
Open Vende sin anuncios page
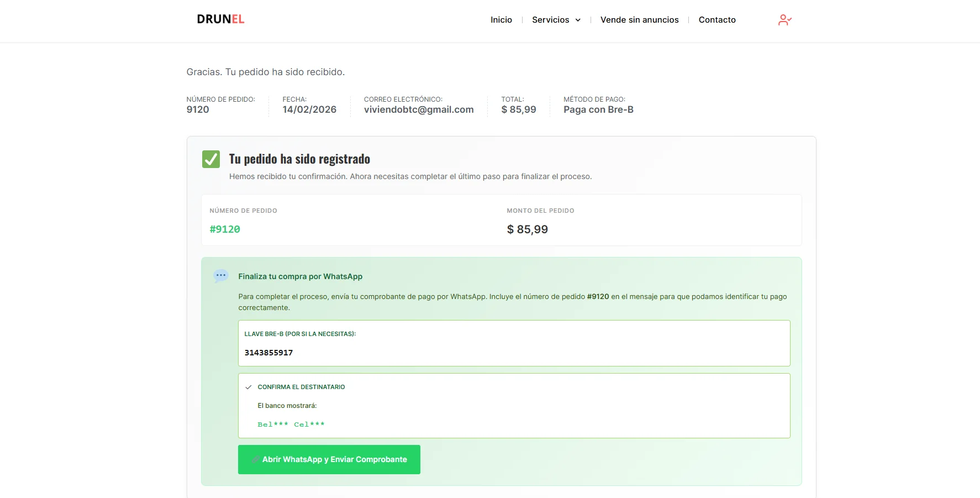(x=639, y=20)
